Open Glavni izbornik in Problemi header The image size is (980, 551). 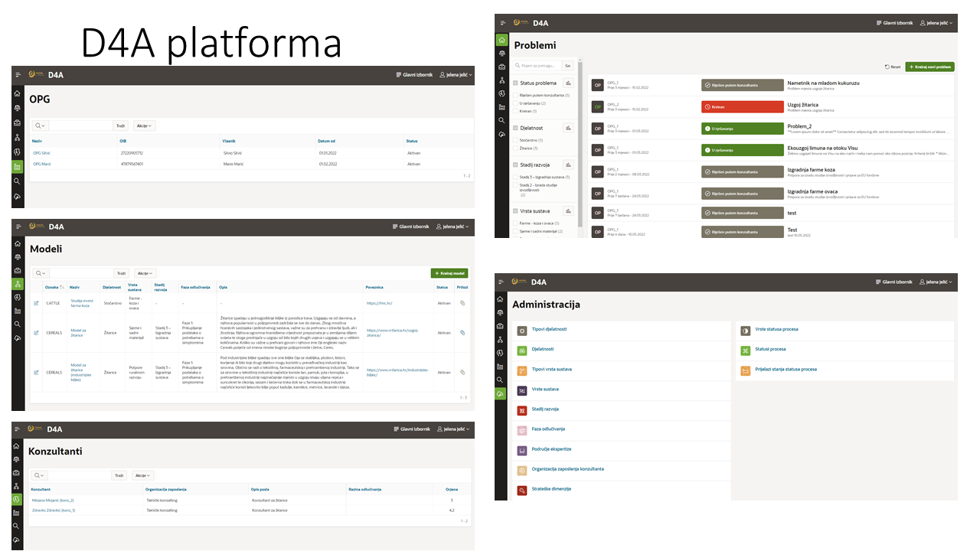click(895, 23)
